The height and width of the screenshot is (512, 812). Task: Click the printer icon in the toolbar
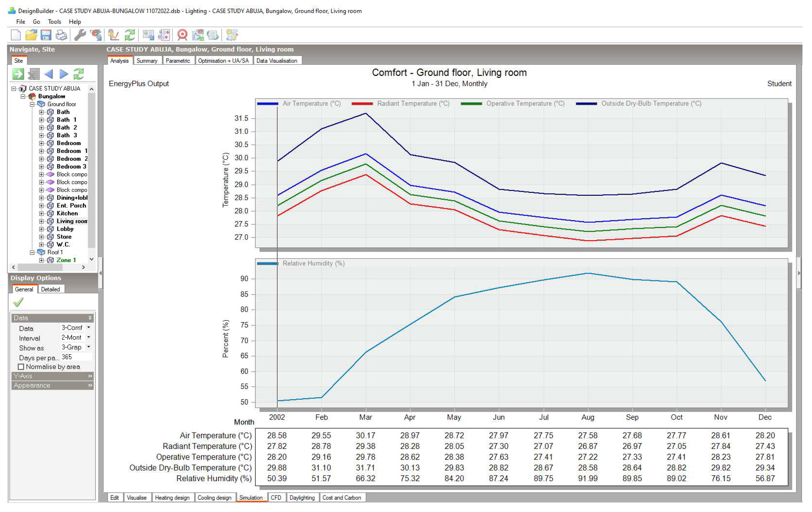(62, 35)
